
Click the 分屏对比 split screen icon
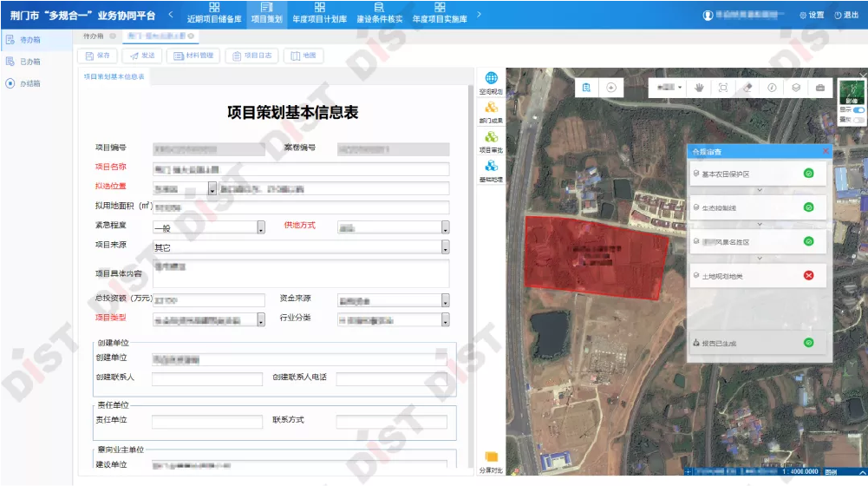[492, 460]
